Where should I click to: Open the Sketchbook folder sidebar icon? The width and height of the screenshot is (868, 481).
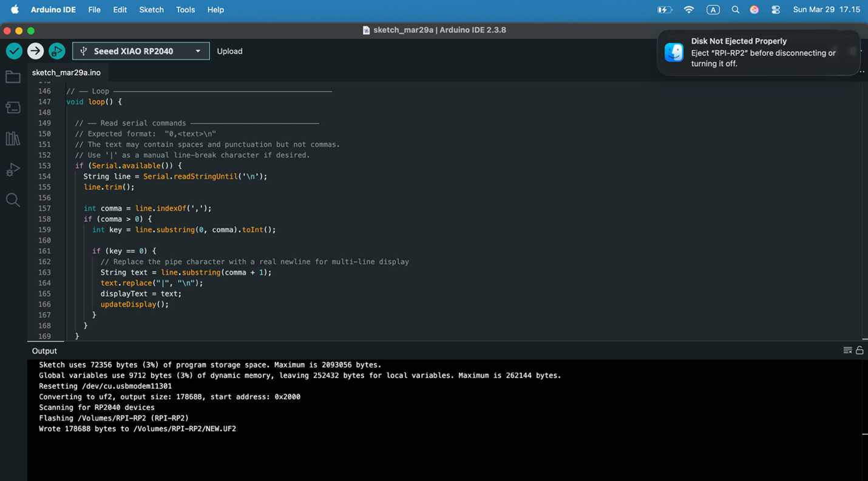[x=13, y=77]
